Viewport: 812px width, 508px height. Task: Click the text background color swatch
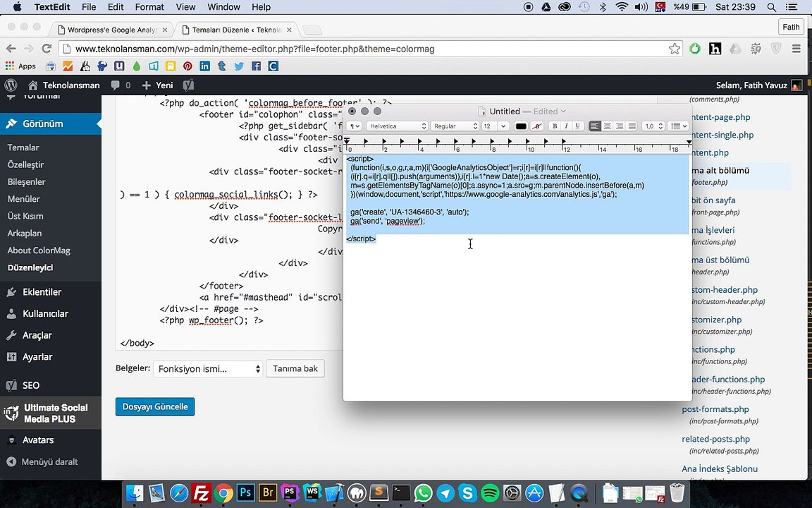[x=538, y=126]
